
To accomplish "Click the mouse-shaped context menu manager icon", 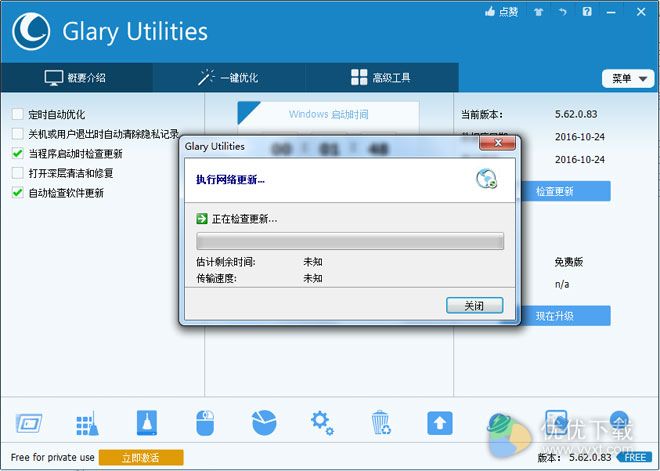I will coord(205,423).
